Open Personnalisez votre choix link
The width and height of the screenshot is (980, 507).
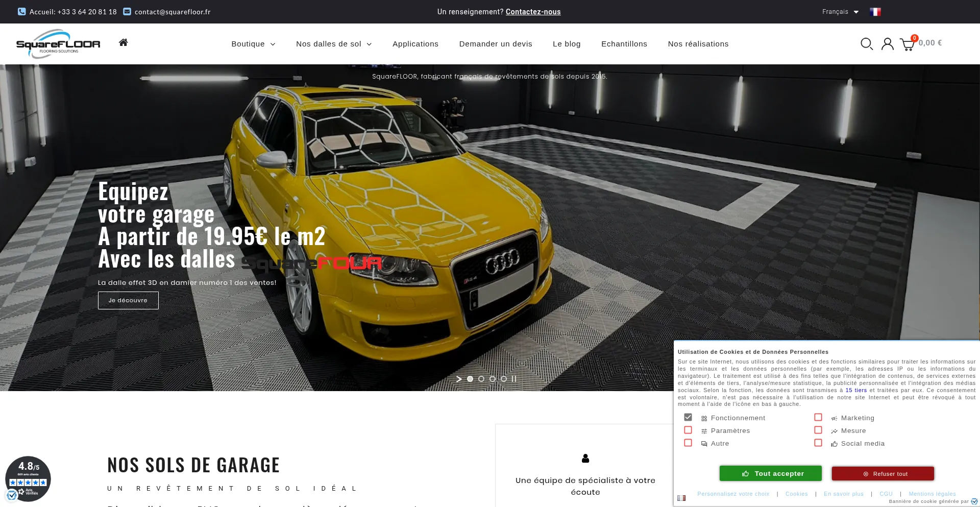[x=733, y=494]
